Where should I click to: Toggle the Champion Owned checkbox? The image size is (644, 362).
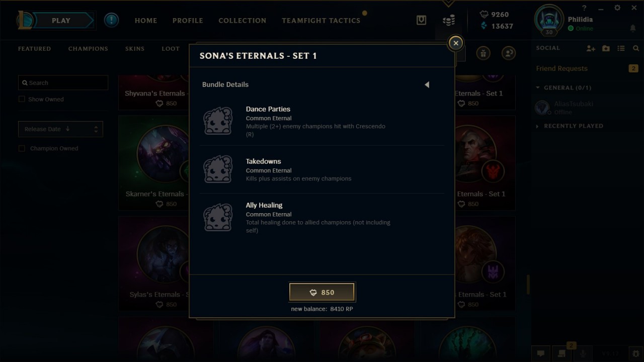point(22,148)
